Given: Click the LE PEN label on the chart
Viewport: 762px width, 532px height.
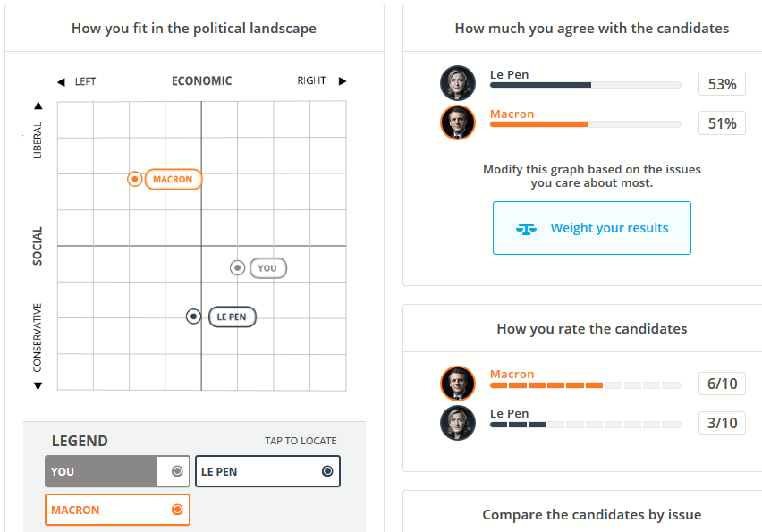Looking at the screenshot, I should pyautogui.click(x=233, y=317).
